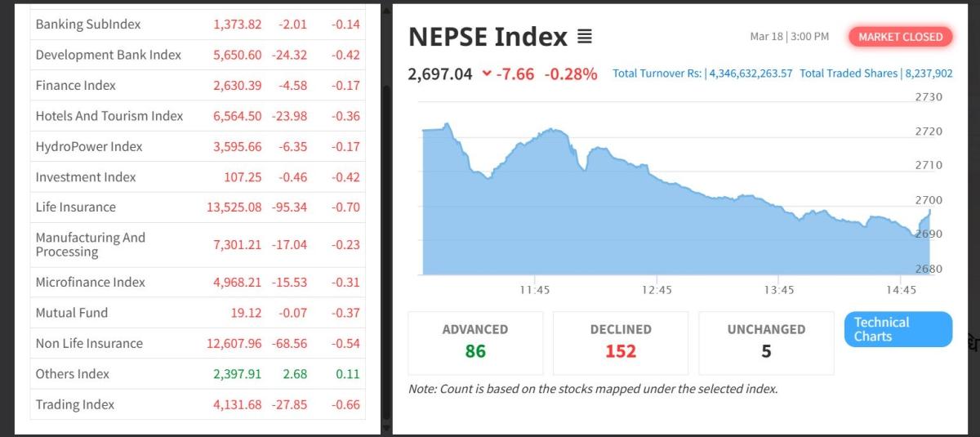Open Hotels And Tourism Index
Viewport: 980px width, 437px height.
click(109, 116)
